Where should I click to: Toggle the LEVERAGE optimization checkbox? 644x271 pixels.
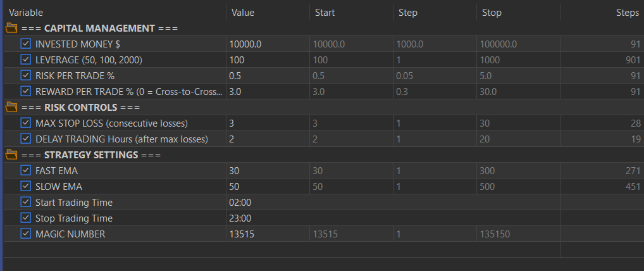(x=26, y=60)
